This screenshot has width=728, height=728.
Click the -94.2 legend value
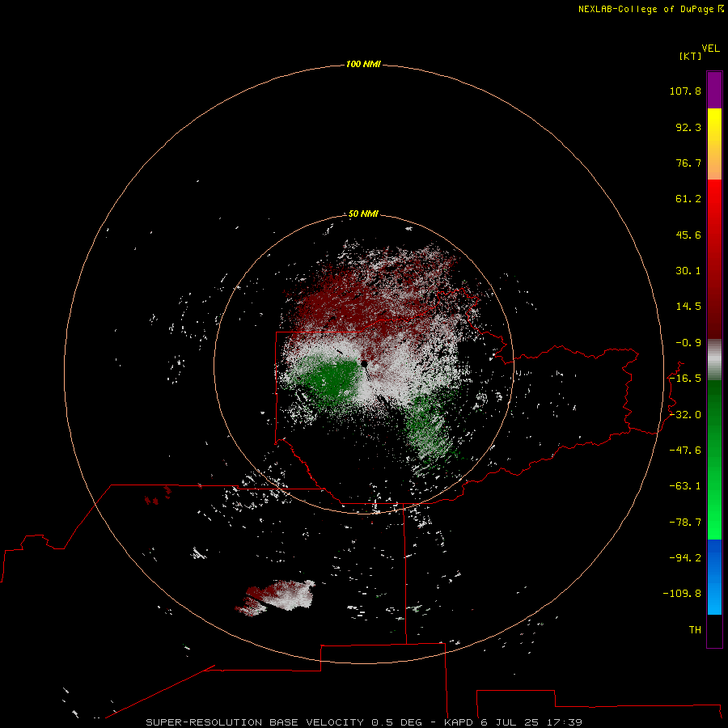tap(685, 558)
